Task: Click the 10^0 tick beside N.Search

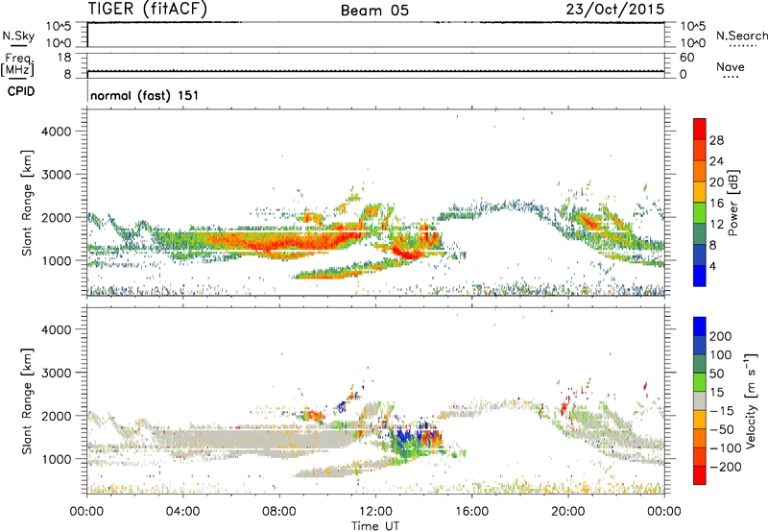Action: point(692,43)
